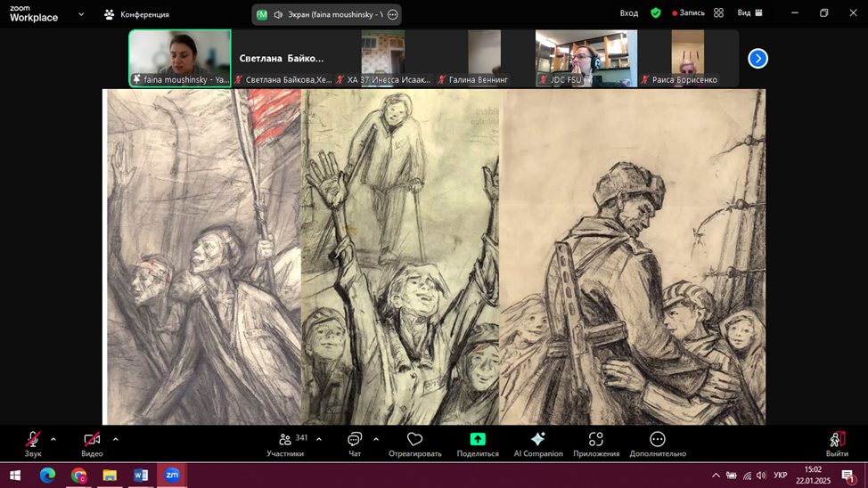Viewport: 868px width, 488px height.
Task: Expand audio options arrow beside Звук
Action: (x=53, y=439)
